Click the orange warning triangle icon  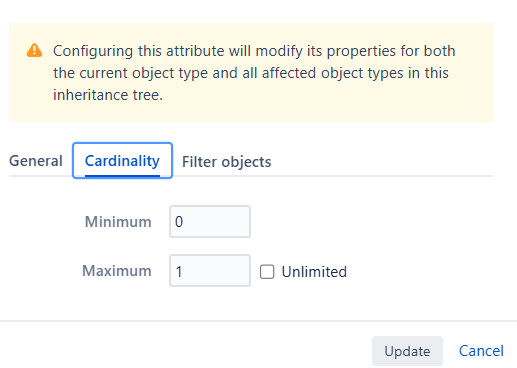coord(34,51)
